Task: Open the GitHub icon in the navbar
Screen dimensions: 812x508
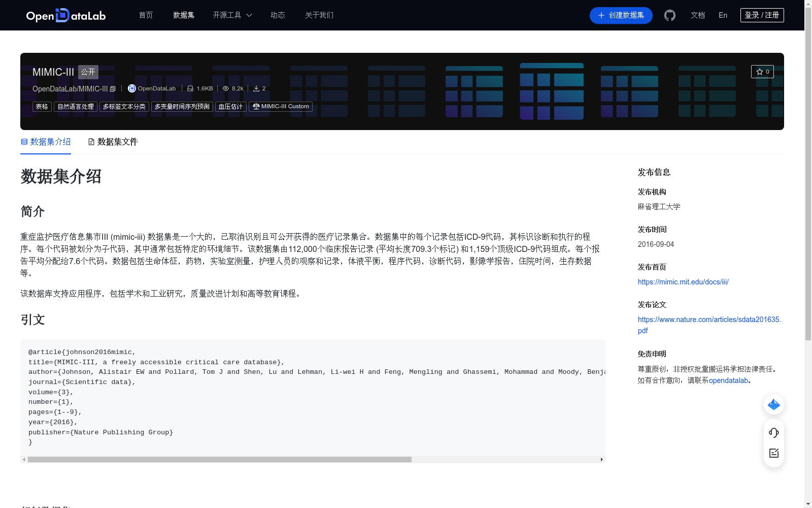Action: (669, 15)
